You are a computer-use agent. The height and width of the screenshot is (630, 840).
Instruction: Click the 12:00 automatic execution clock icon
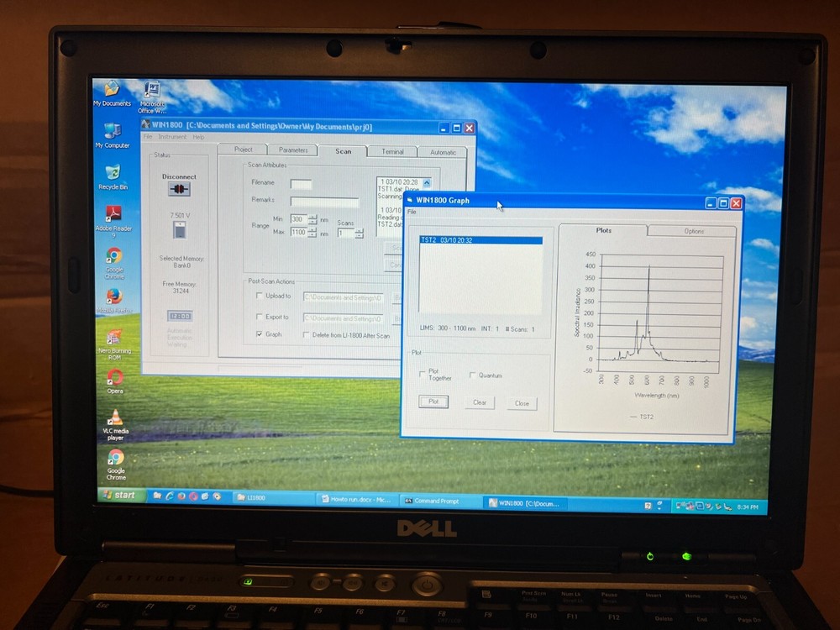coord(181,314)
